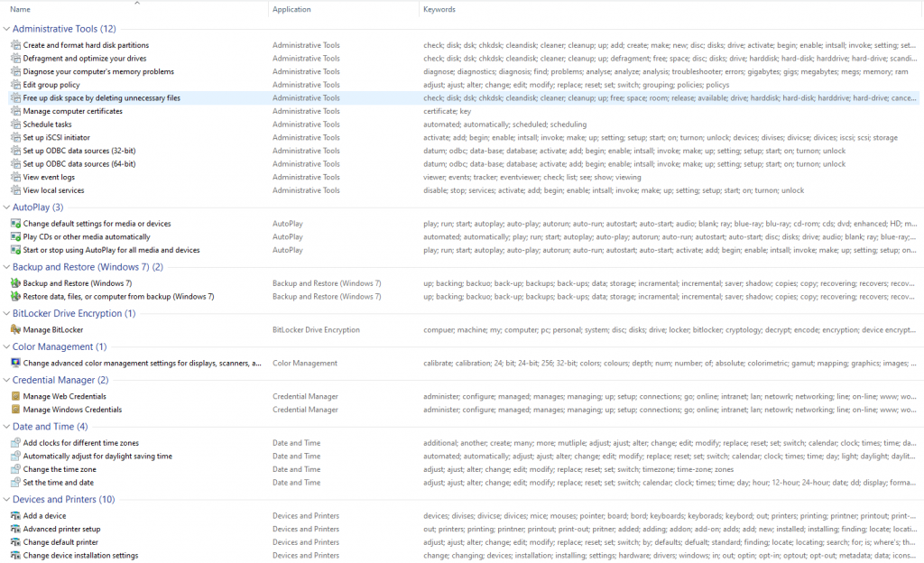This screenshot has width=924, height=563.
Task: Collapse the Administrative Tools group
Action: [x=6, y=29]
